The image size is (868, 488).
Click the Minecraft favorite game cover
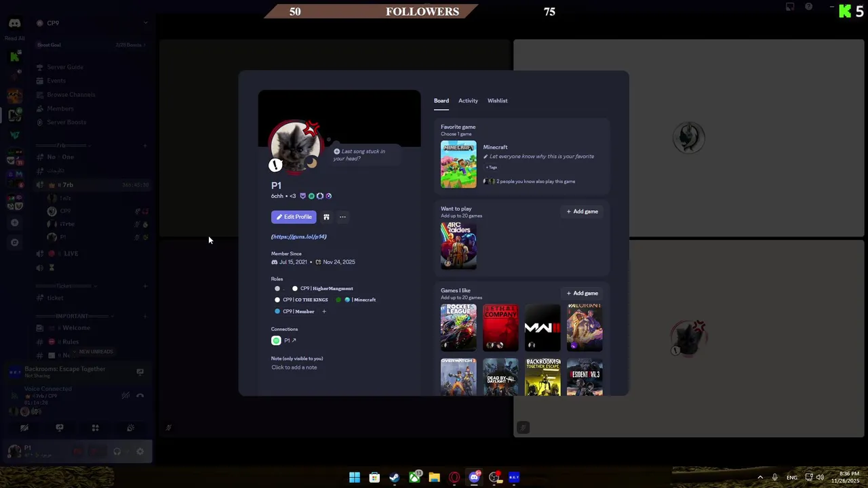458,164
